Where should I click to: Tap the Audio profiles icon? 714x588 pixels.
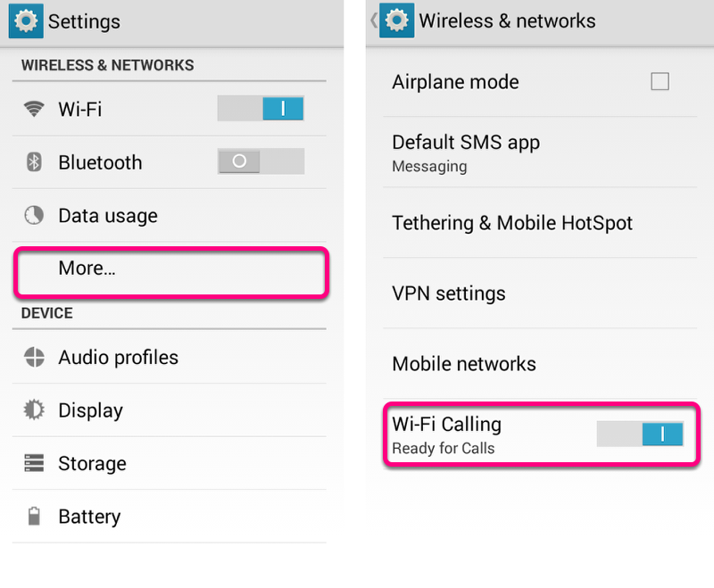pos(34,358)
